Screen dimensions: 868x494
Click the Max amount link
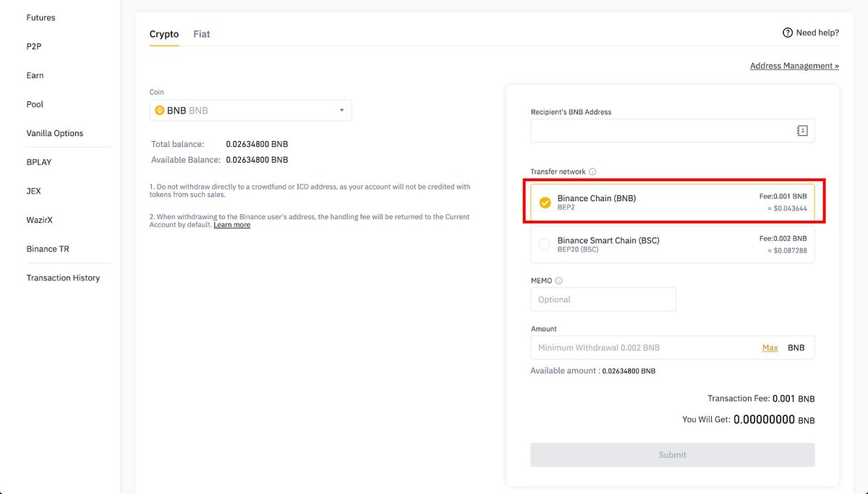coord(770,348)
